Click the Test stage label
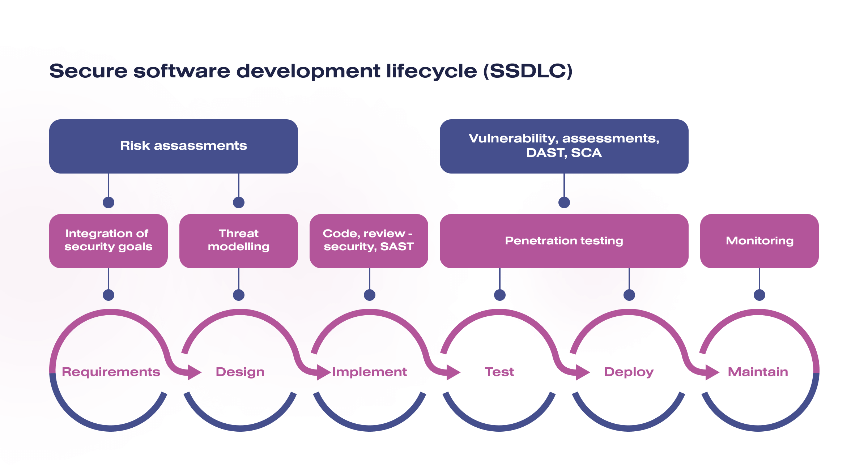Screen dimensions: 868x470 coord(499,372)
